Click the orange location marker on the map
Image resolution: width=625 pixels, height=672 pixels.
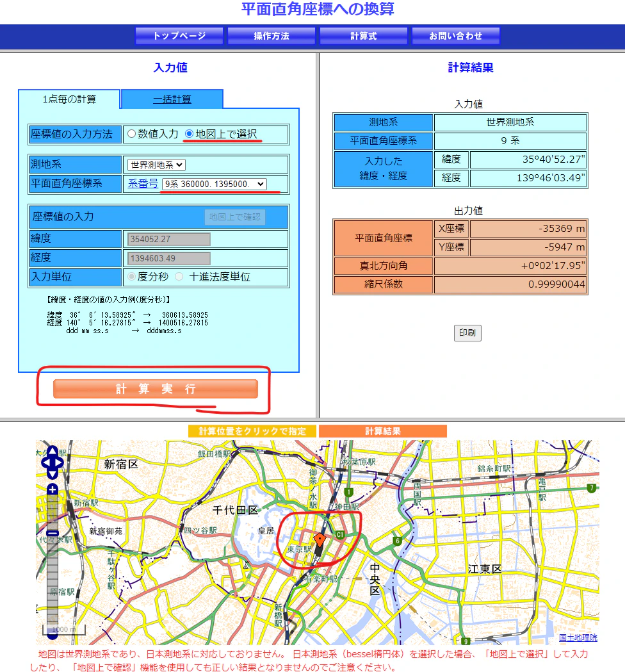(x=320, y=539)
